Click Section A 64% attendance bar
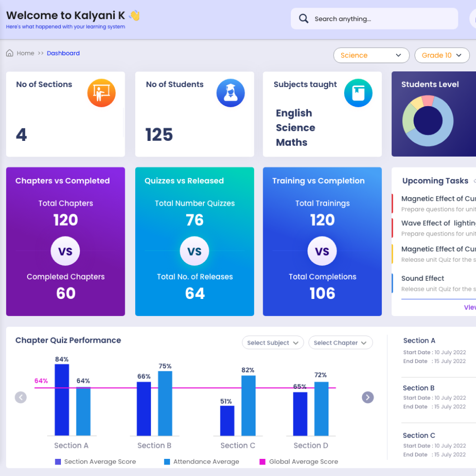This screenshot has width=476, height=476. 83,411
